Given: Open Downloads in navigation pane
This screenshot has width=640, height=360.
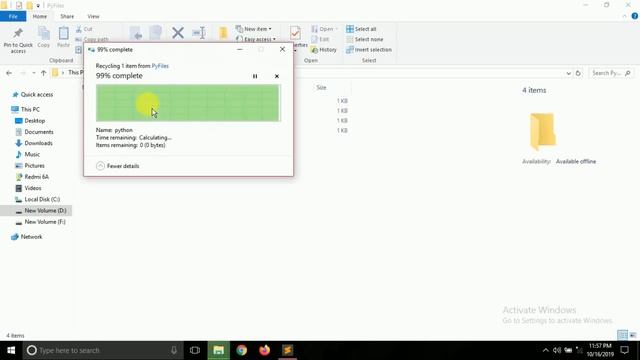Looking at the screenshot, I should coord(34,143).
